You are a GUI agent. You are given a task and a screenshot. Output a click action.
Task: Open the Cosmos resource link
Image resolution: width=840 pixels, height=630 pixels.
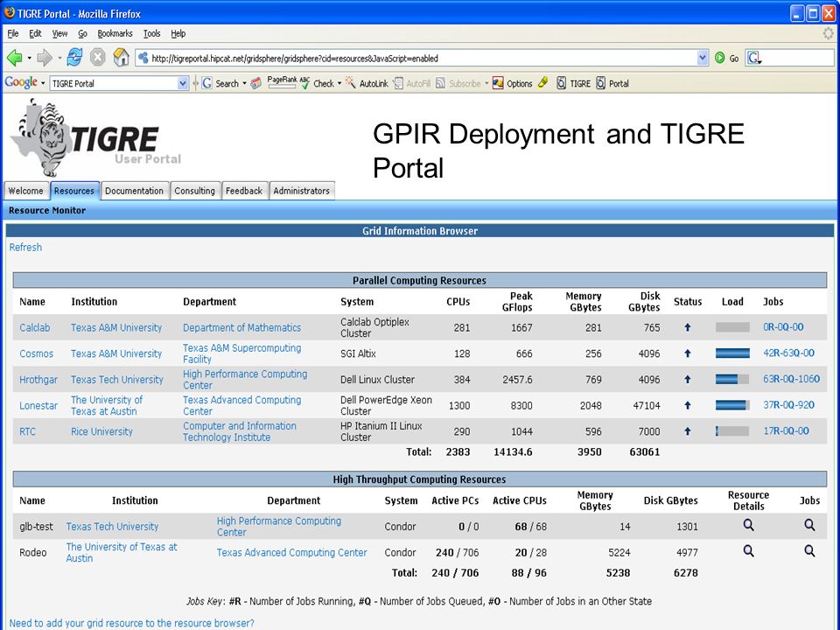tap(37, 353)
